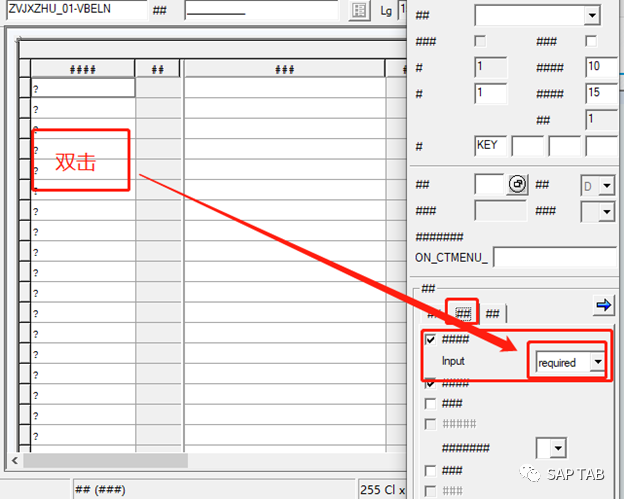Click the ZVJXZHU_01-VBELN name field
This screenshot has width=624, height=499.
[x=77, y=9]
